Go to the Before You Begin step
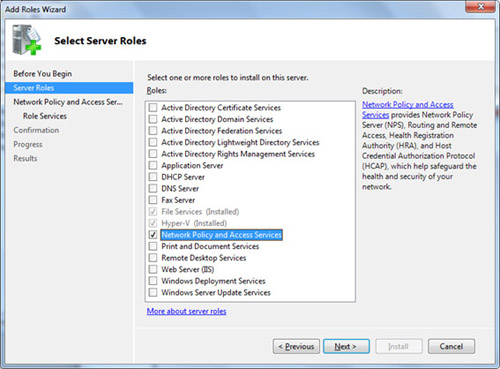Viewport: 500px width, 369px height. click(x=43, y=74)
